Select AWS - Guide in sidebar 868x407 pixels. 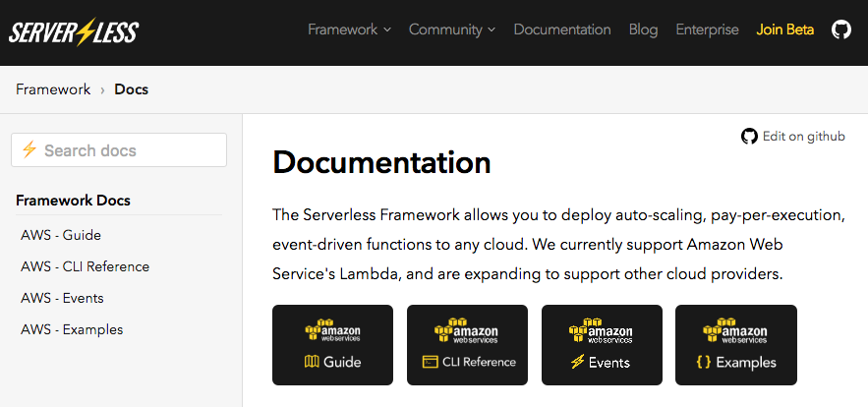[61, 235]
